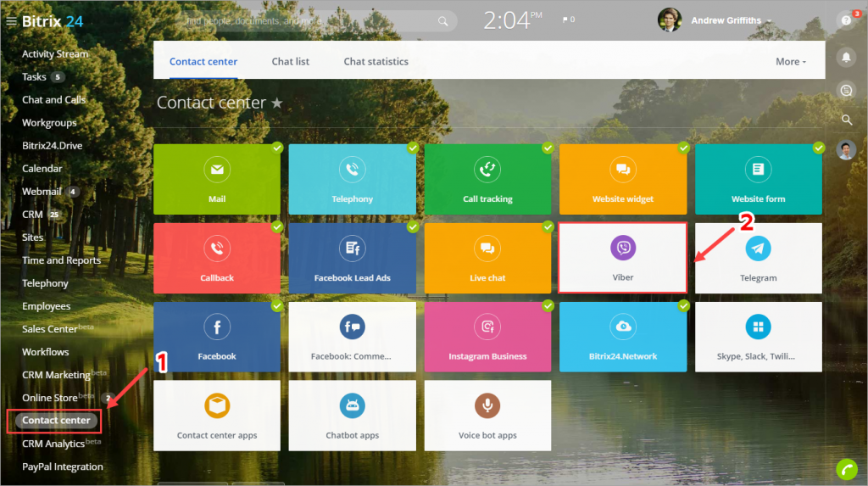Open Calendar in the sidebar
The height and width of the screenshot is (486, 868).
coord(42,169)
